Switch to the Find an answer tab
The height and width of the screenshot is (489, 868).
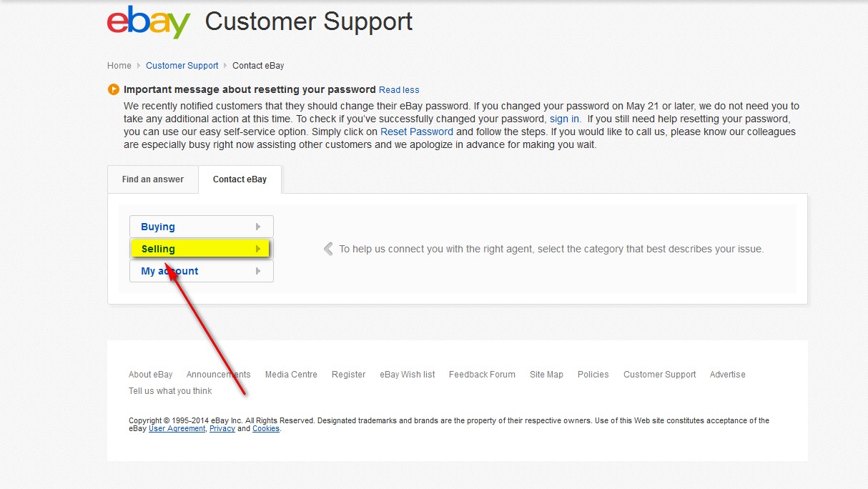[x=152, y=179]
